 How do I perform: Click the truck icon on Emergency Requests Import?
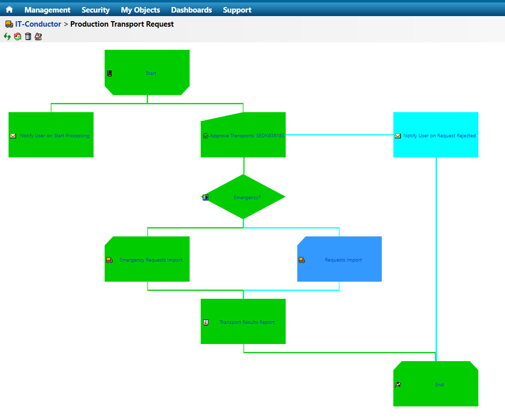pyautogui.click(x=110, y=260)
